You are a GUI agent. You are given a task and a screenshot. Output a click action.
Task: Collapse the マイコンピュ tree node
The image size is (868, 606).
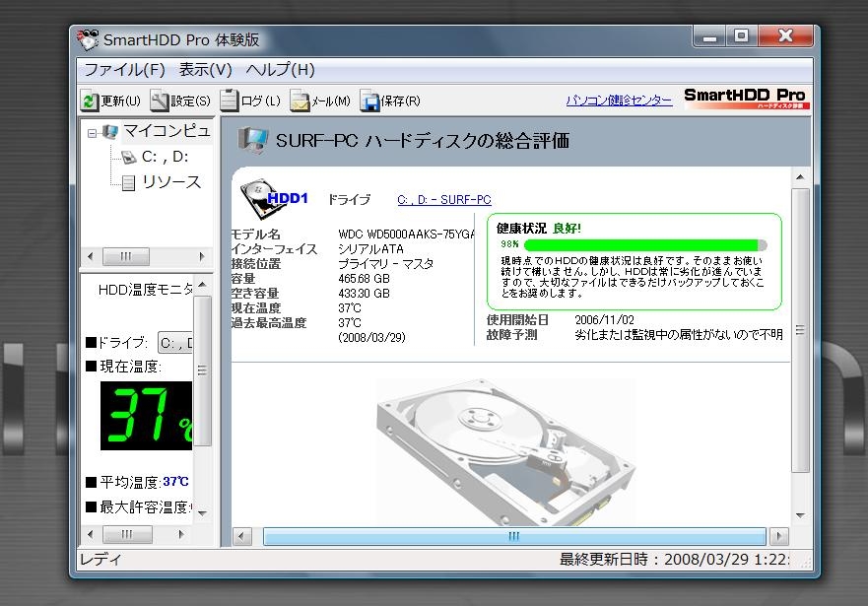click(92, 133)
